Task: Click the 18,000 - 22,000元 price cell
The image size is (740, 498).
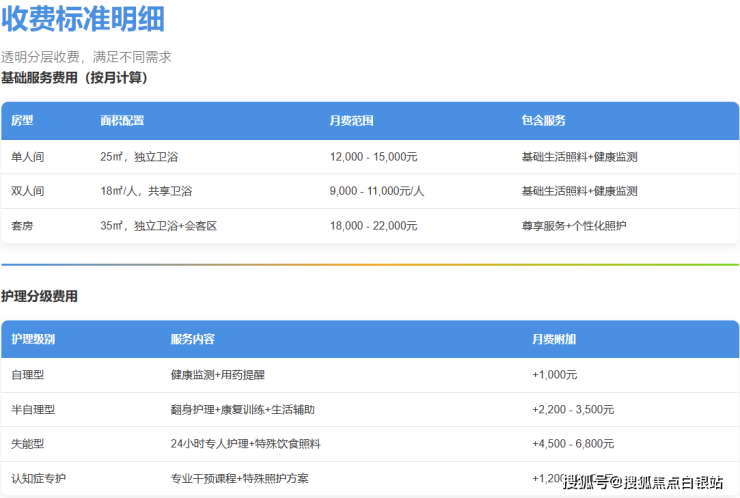Action: (373, 226)
